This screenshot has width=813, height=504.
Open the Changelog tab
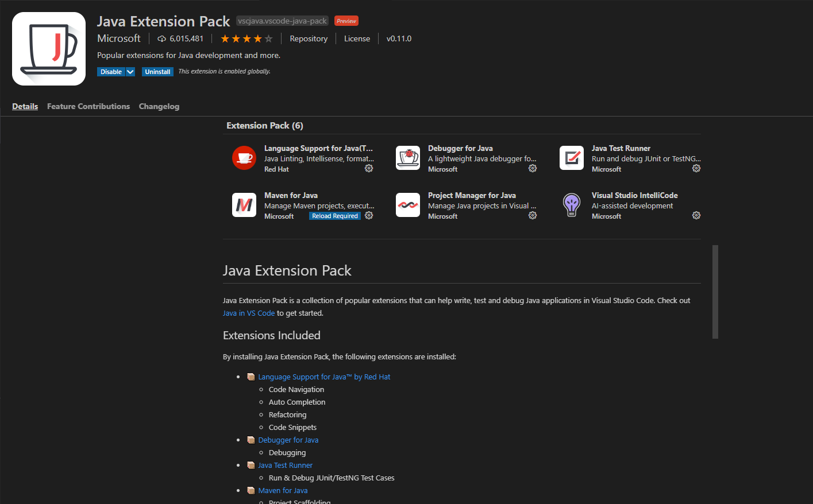159,106
